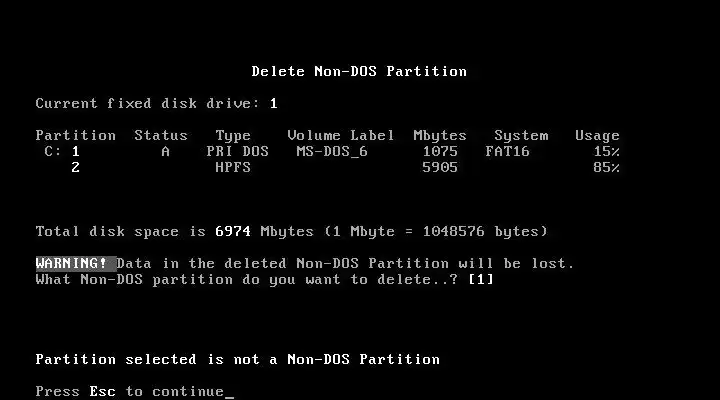
Task: Click the 'Delete Non-DOS Partition' title
Action: 359,71
